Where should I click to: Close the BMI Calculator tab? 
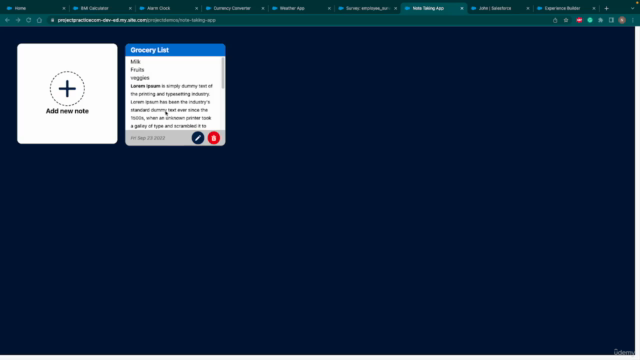pos(130,8)
